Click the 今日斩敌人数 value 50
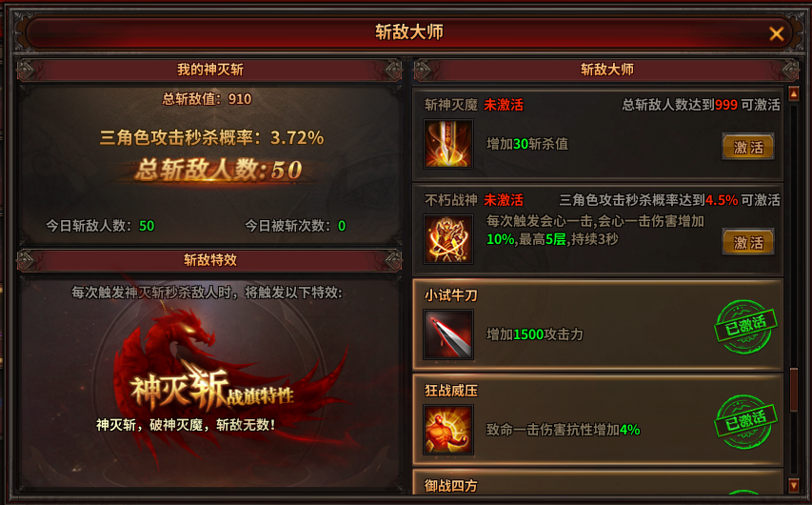The image size is (812, 505). point(147,226)
